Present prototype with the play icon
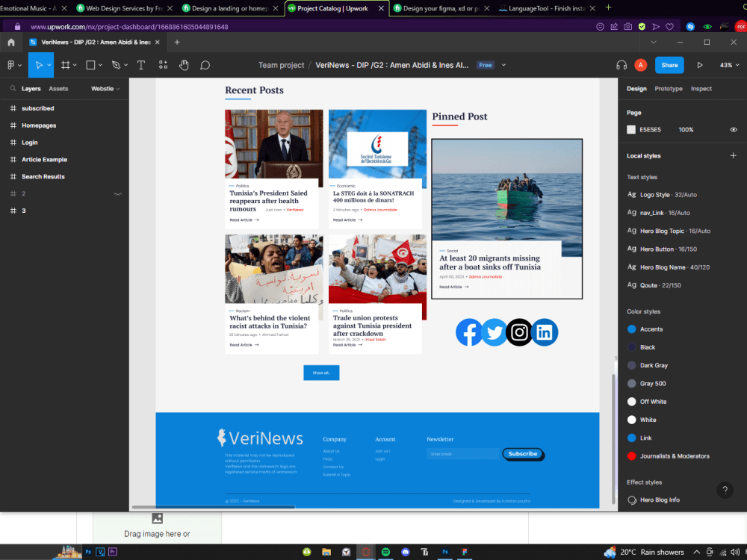Image resolution: width=747 pixels, height=560 pixels. [699, 65]
